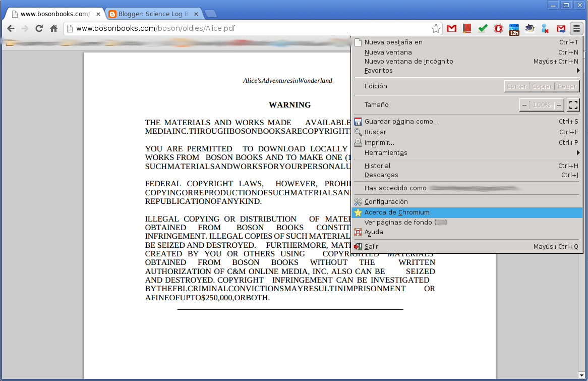The width and height of the screenshot is (588, 381).
Task: Click the 100% zoom value
Action: [542, 105]
